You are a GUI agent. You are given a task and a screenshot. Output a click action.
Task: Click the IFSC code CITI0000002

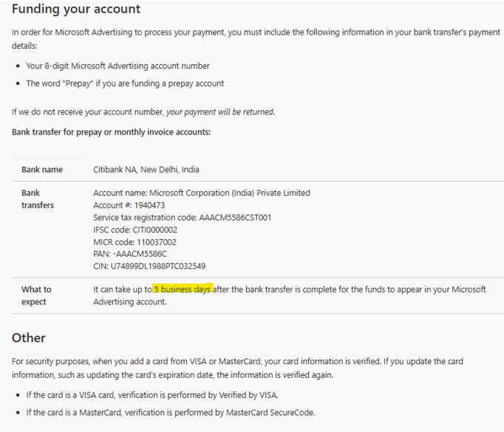(x=155, y=230)
